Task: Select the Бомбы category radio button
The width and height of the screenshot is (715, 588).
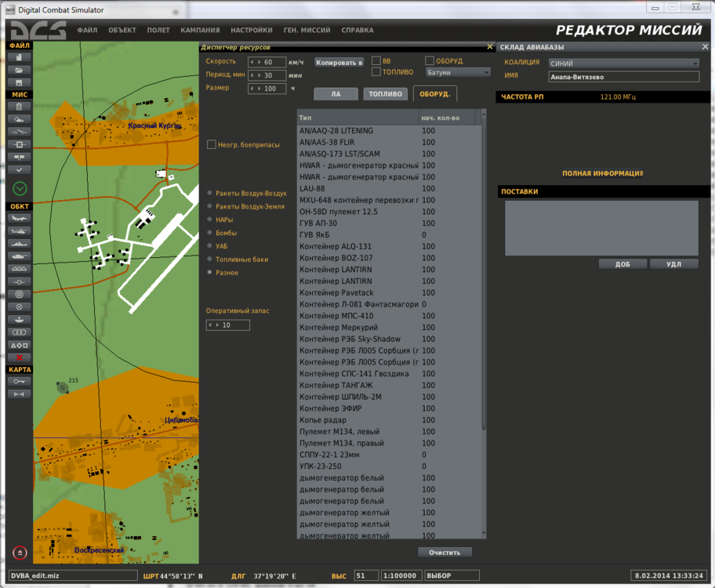Action: click(x=209, y=233)
